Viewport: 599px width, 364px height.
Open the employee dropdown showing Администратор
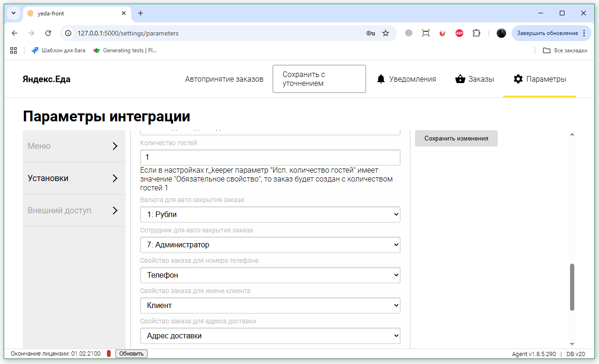point(270,245)
